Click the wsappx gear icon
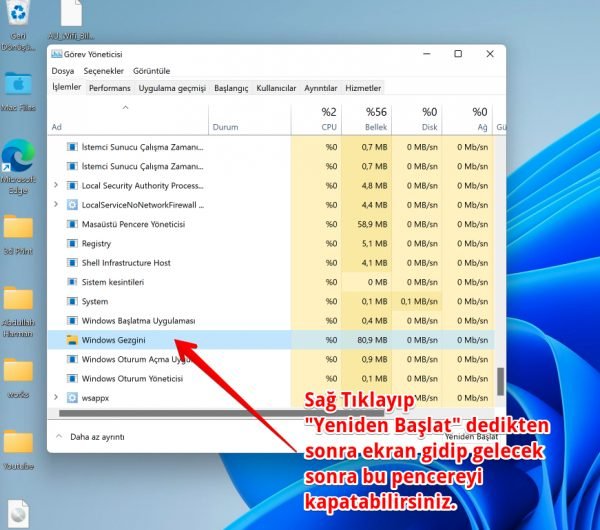 pyautogui.click(x=72, y=398)
